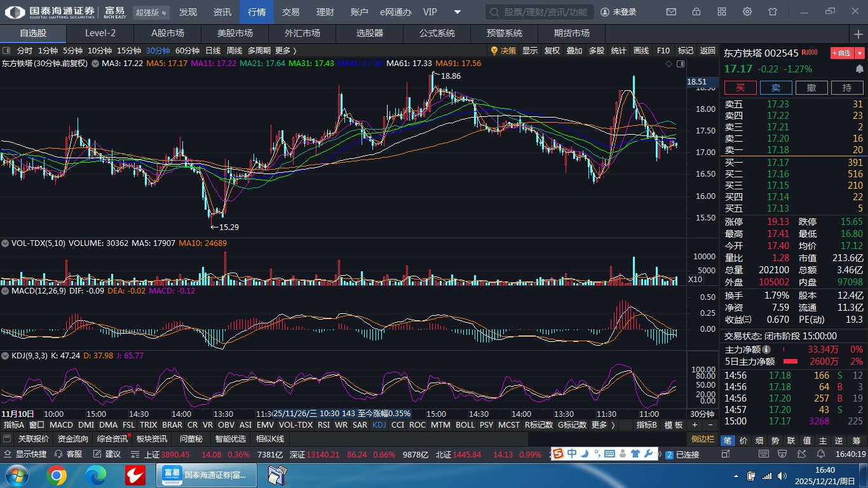Toggle left panel icon beside 分时
Viewport: 868px width, 488px height.
[6, 51]
